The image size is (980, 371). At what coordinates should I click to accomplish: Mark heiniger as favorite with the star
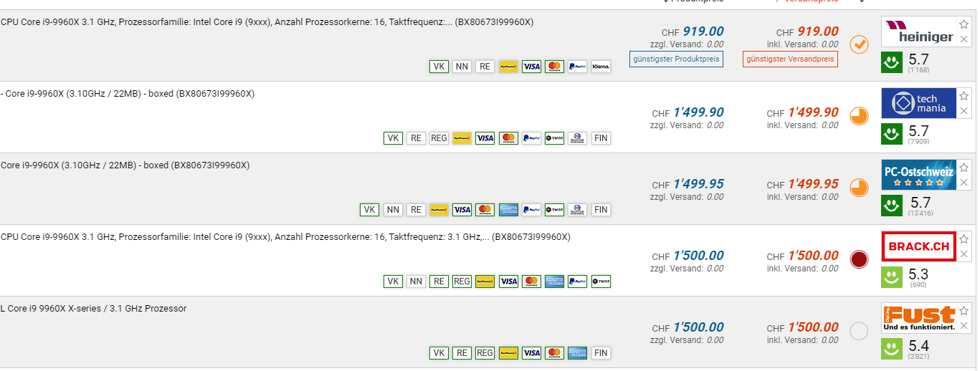coord(964,24)
